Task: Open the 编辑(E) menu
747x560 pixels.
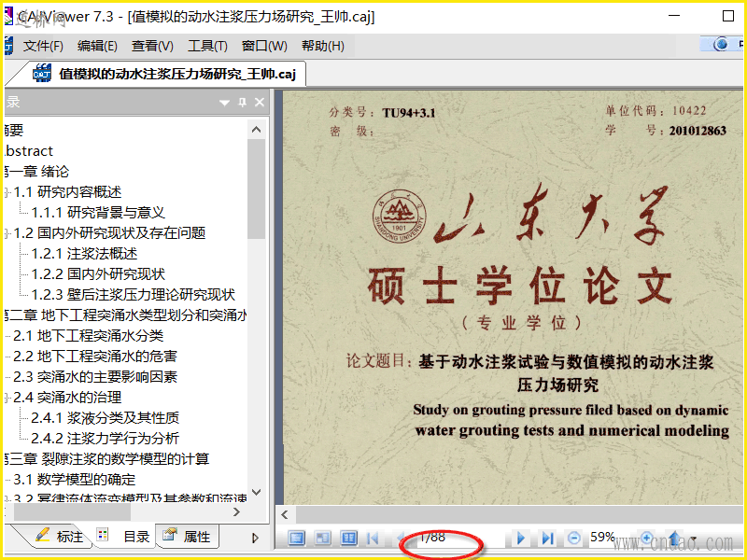Action: point(97,46)
